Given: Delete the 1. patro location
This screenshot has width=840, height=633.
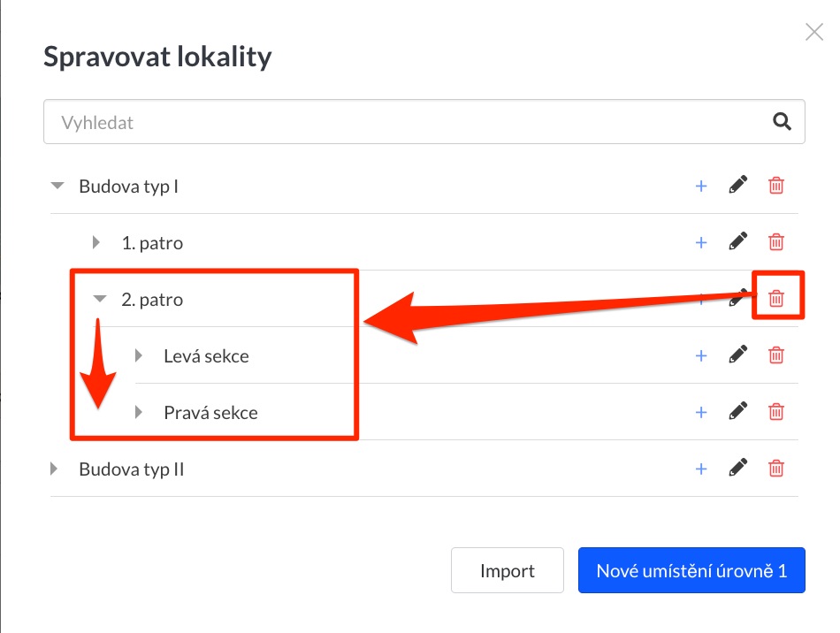Looking at the screenshot, I should pos(775,242).
